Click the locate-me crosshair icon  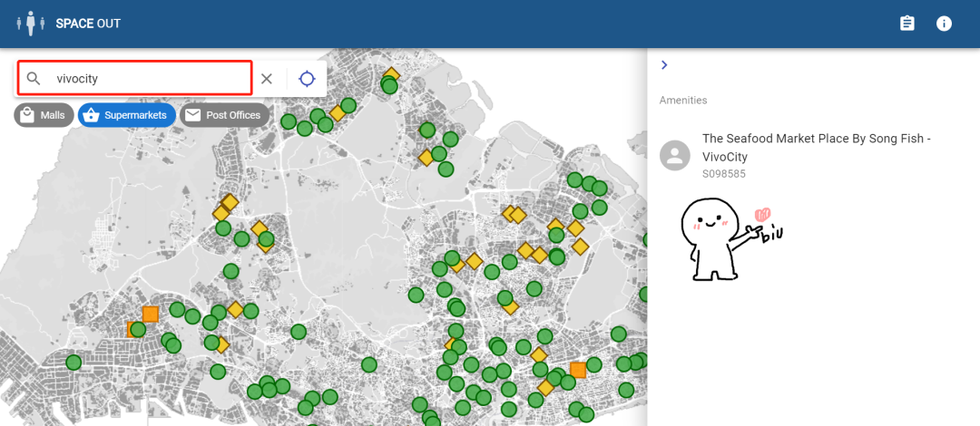coord(307,79)
